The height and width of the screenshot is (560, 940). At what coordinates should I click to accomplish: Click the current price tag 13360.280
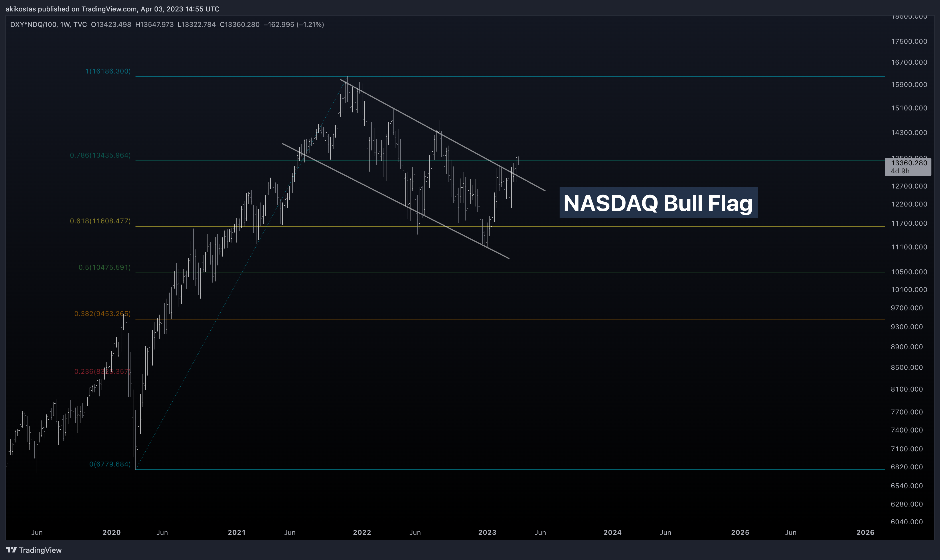(x=909, y=163)
